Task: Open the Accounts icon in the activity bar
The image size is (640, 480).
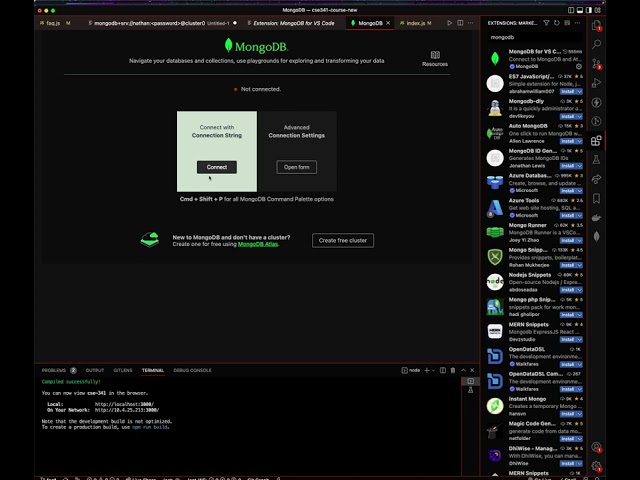Action: (596, 447)
